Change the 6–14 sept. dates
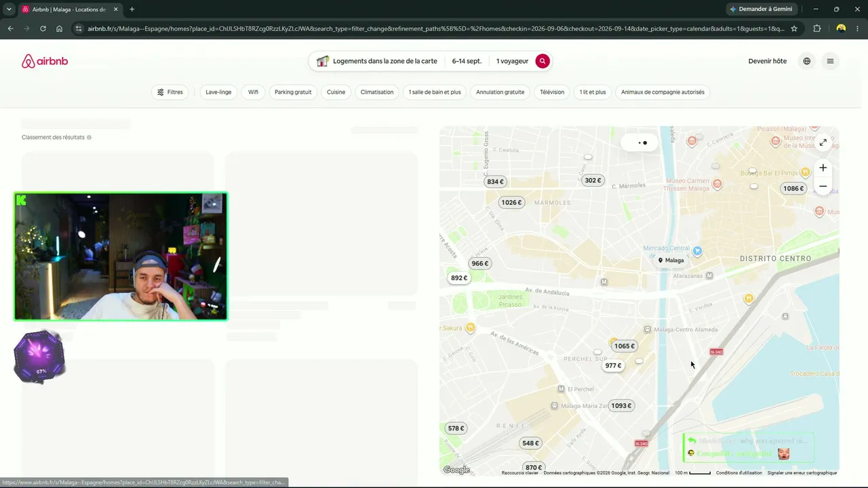868x488 pixels. click(x=467, y=61)
